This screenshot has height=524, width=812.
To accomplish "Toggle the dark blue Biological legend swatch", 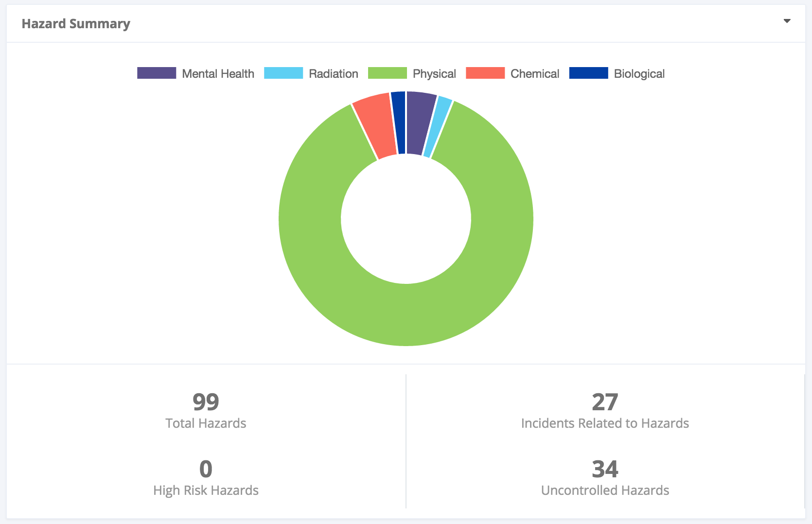I will [588, 73].
